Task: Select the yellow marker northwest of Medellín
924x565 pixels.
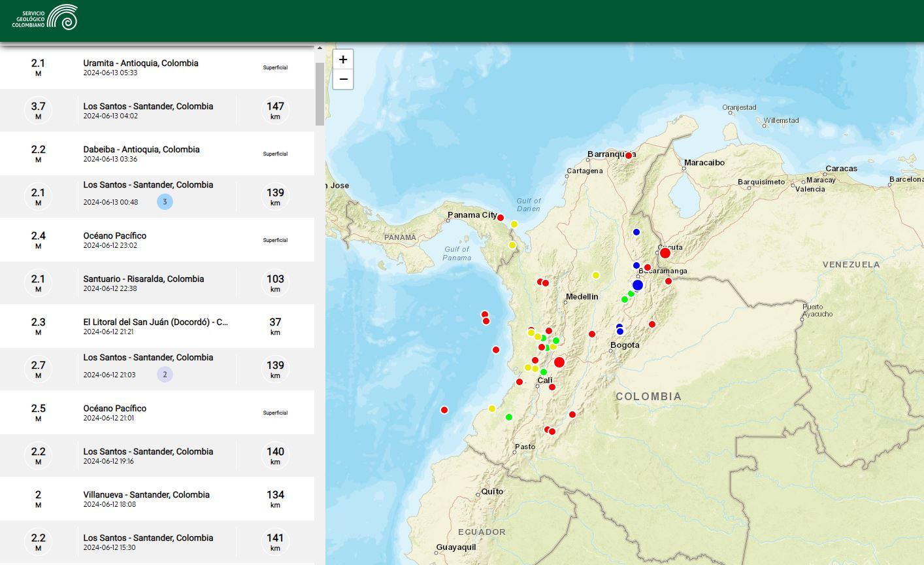Action: [596, 275]
